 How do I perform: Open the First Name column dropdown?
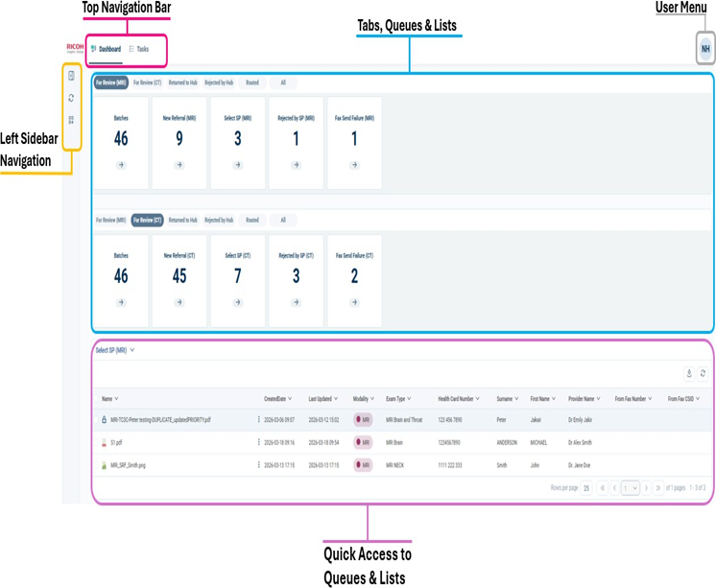point(554,399)
